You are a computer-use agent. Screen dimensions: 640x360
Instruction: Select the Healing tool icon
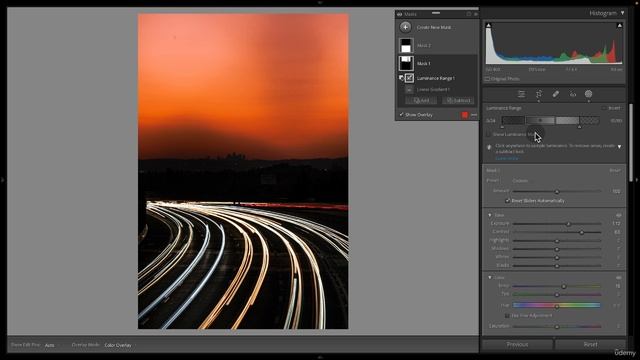click(556, 94)
